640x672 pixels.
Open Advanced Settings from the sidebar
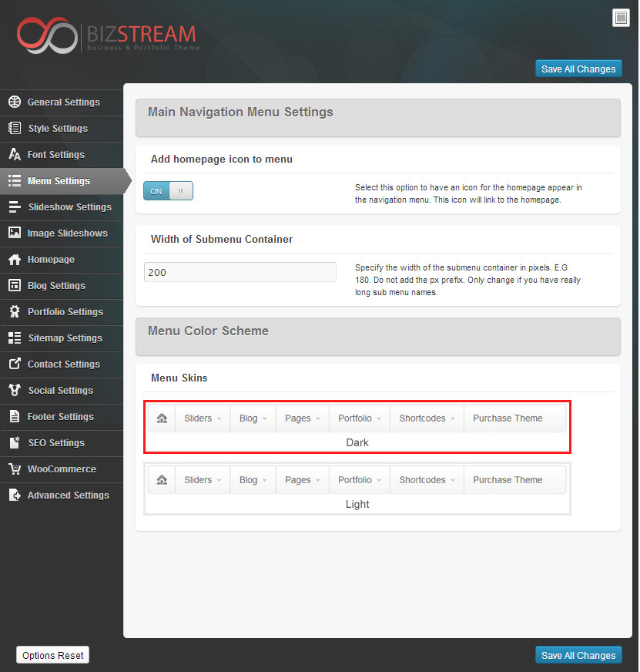[x=68, y=495]
